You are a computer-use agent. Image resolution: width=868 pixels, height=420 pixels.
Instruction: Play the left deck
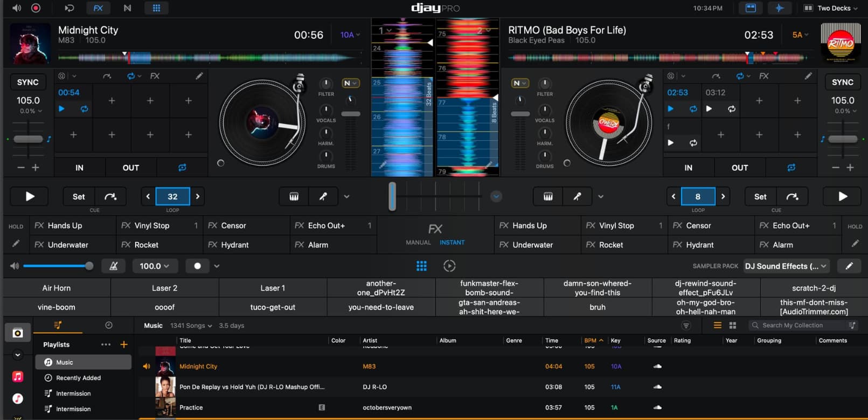(30, 196)
